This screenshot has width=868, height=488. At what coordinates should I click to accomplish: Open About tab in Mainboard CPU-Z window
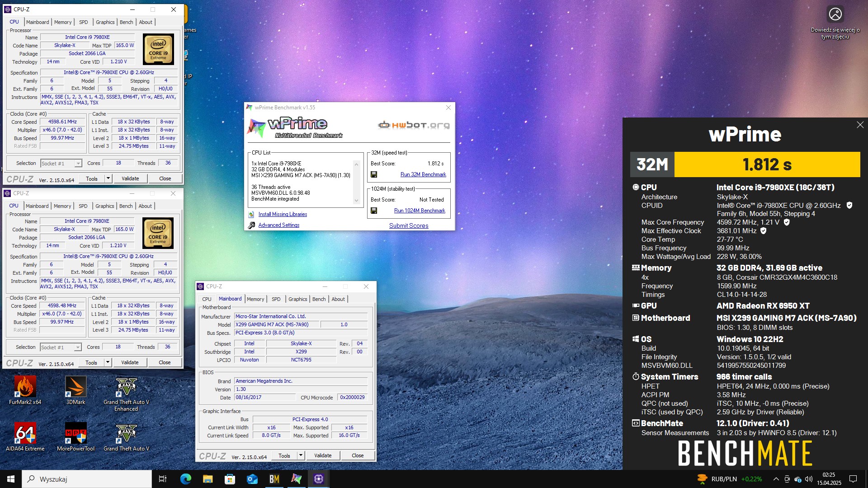pos(338,299)
